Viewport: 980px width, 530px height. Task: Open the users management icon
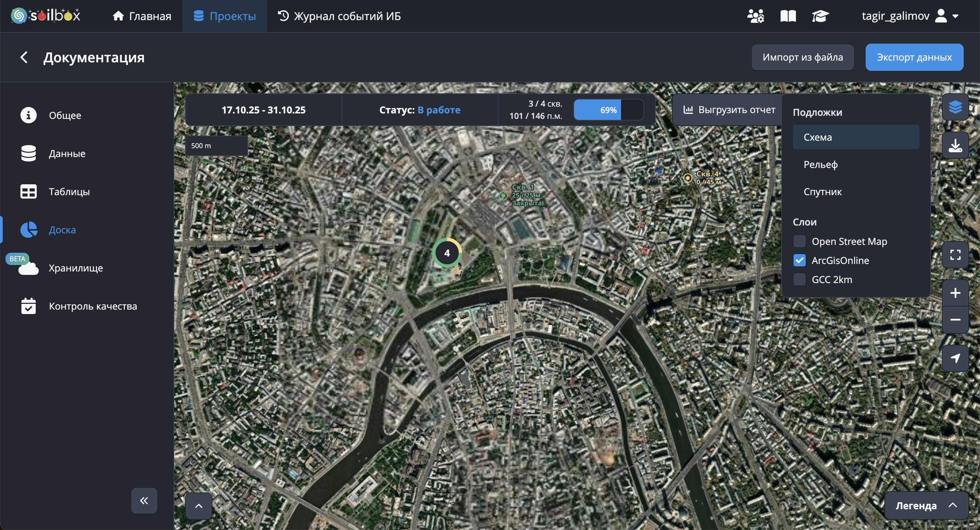755,16
